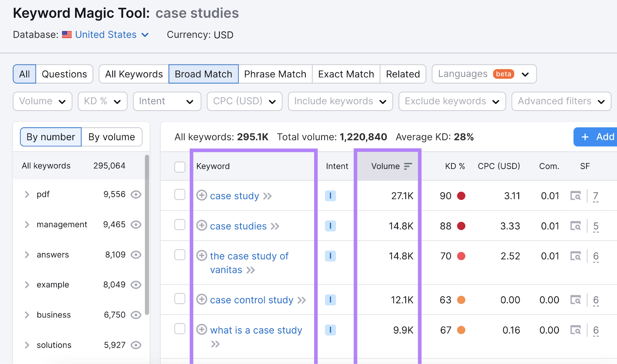Image resolution: width=617 pixels, height=364 pixels.
Task: Expand the "management" keyword group
Action: pos(27,224)
